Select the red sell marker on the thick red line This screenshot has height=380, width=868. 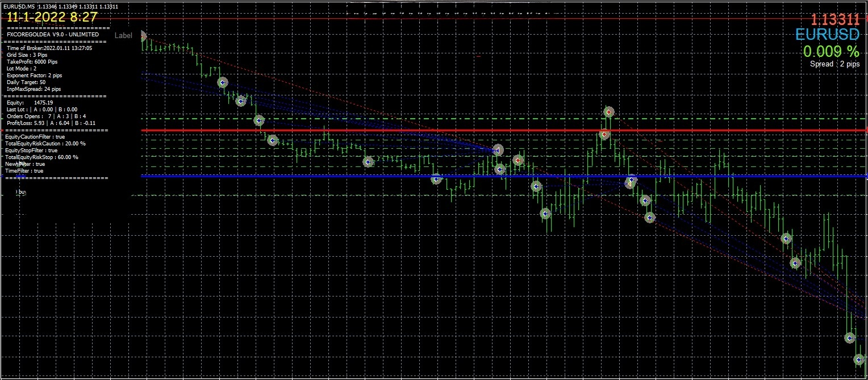(604, 135)
